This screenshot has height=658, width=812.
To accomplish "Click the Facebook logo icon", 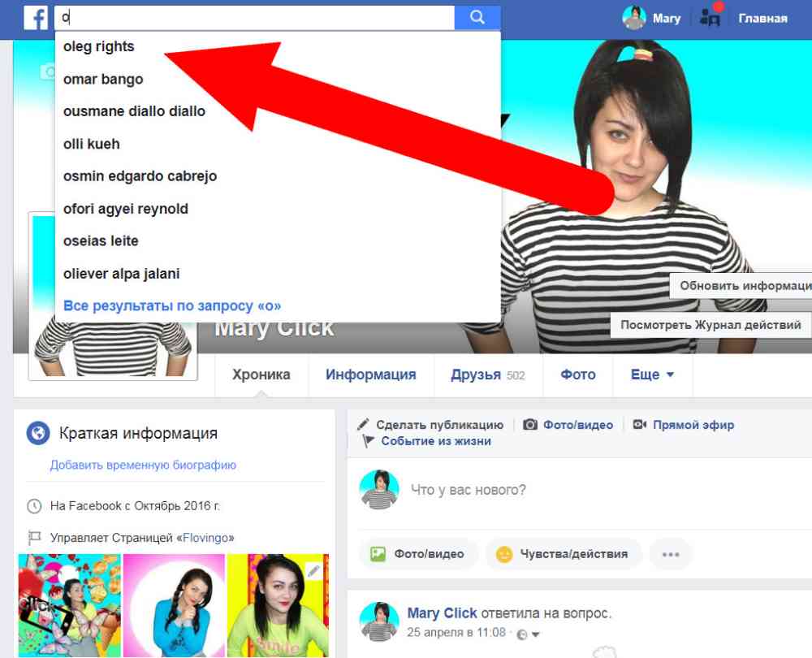I will 36,17.
